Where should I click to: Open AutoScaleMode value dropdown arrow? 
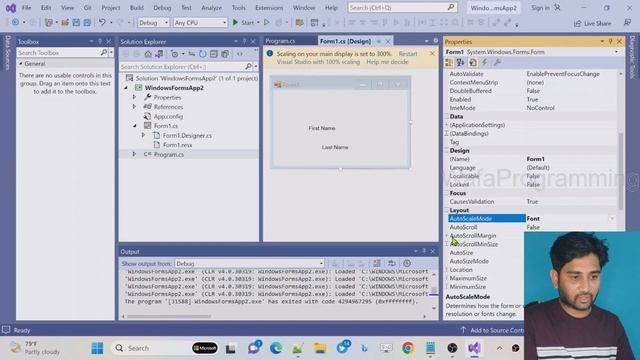click(612, 219)
